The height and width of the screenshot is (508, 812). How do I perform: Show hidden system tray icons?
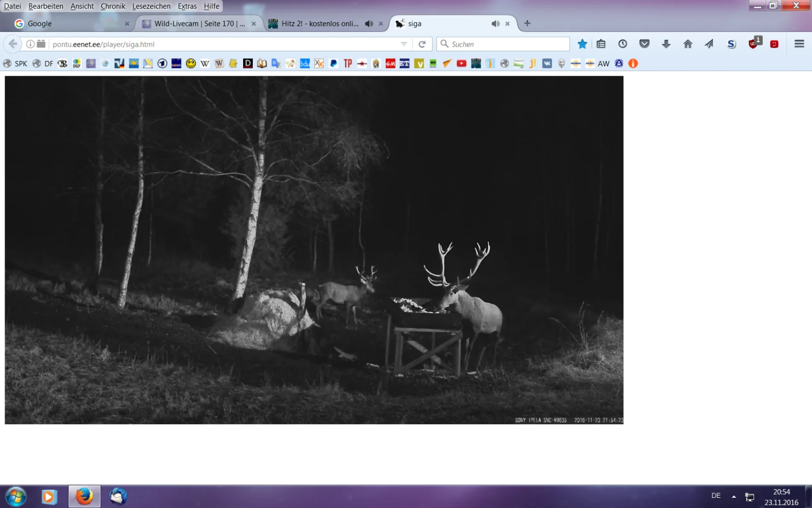(x=734, y=496)
